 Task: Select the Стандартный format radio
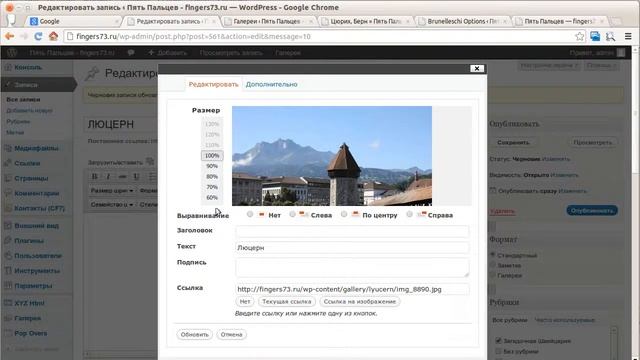[x=493, y=255]
